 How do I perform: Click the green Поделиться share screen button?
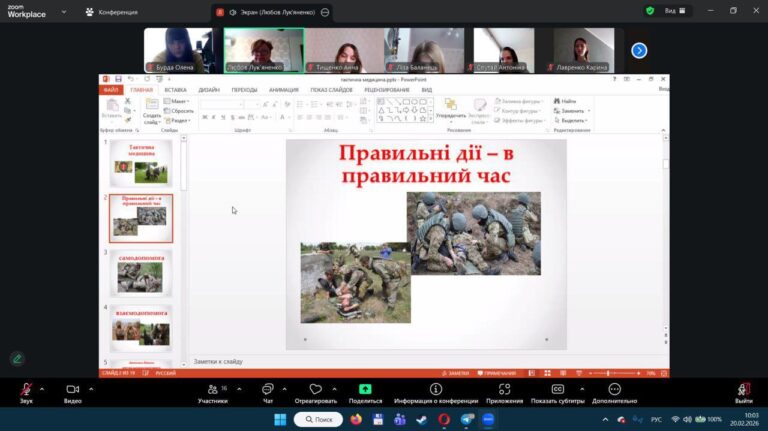[365, 391]
